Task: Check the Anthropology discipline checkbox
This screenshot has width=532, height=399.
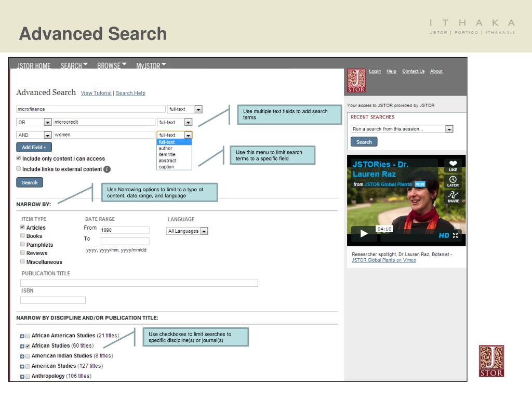Action: 28,376
